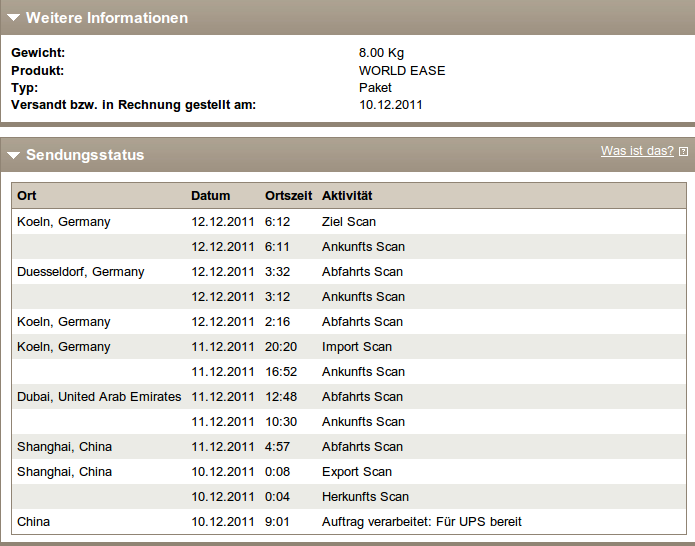Image resolution: width=695 pixels, height=546 pixels.
Task: Click the Duesseldorf, Germany location cell
Action: [81, 272]
